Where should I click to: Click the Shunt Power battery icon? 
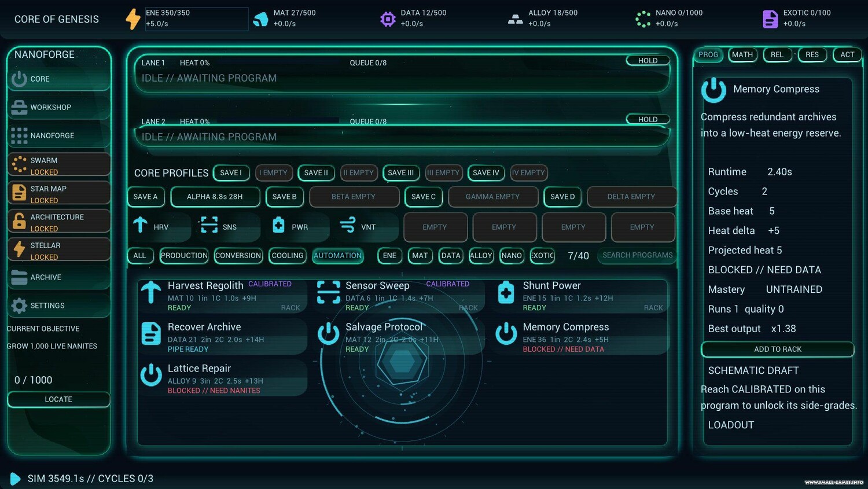[x=506, y=292]
